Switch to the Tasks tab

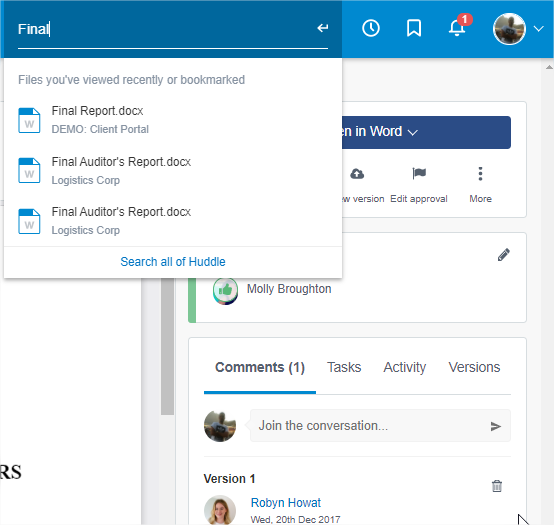344,367
